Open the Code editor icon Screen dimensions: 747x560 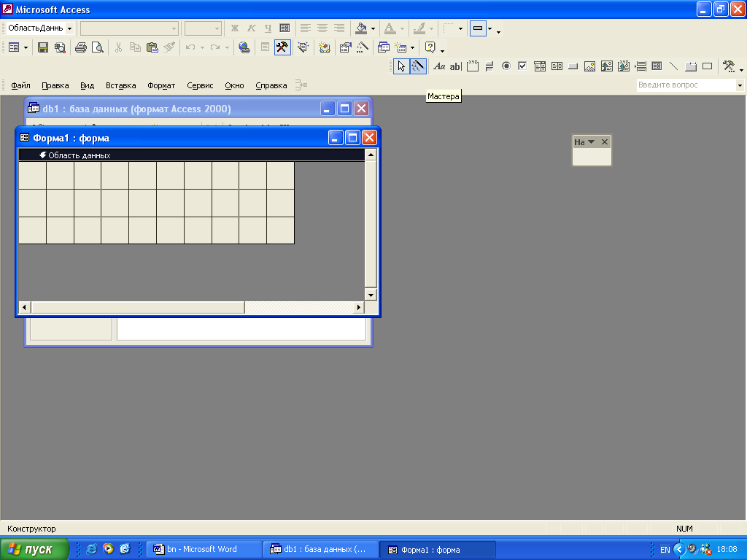coord(325,47)
